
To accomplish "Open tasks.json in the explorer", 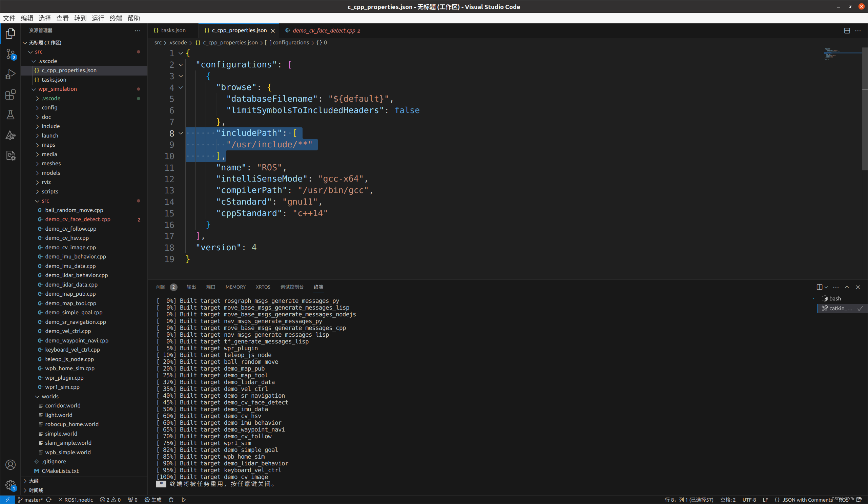I will tap(84, 80).
